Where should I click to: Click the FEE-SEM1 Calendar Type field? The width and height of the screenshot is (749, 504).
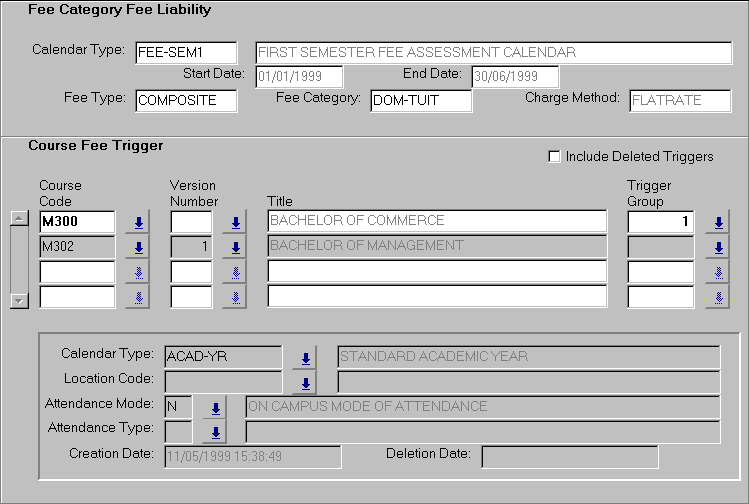186,53
